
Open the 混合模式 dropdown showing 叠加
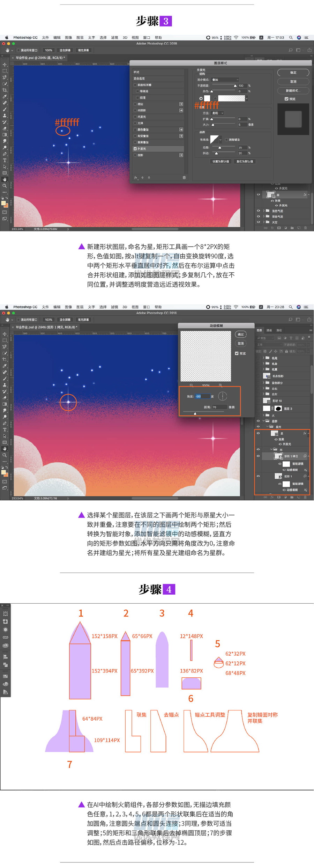[x=225, y=80]
